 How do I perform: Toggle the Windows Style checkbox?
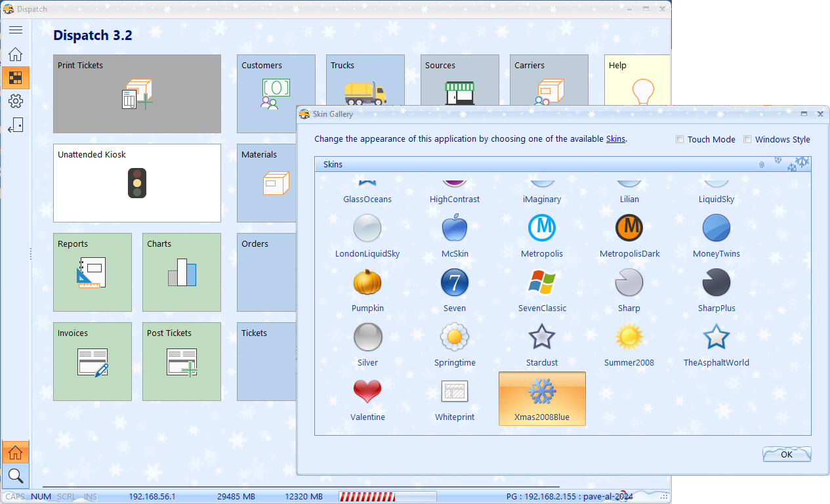pos(748,139)
